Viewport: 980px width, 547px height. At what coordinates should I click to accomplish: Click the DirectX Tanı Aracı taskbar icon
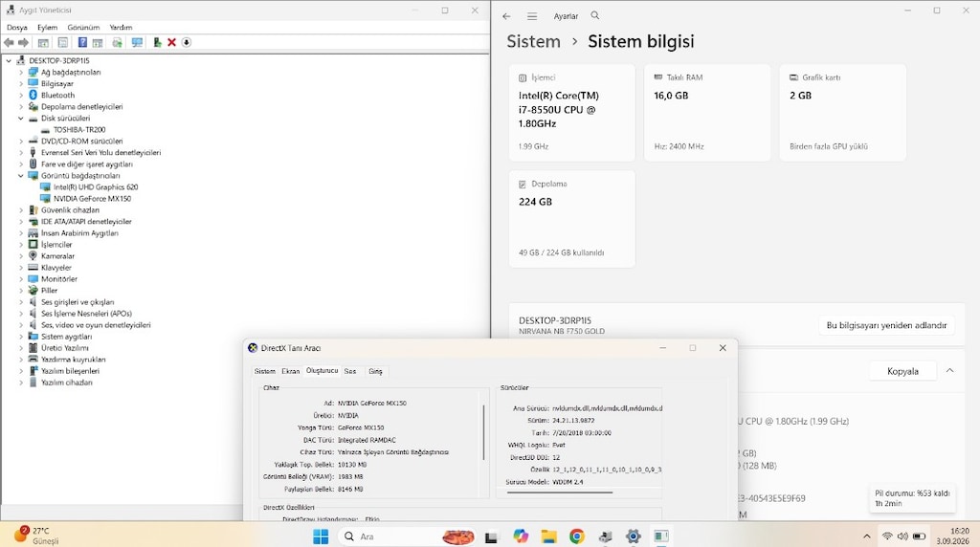(x=661, y=536)
